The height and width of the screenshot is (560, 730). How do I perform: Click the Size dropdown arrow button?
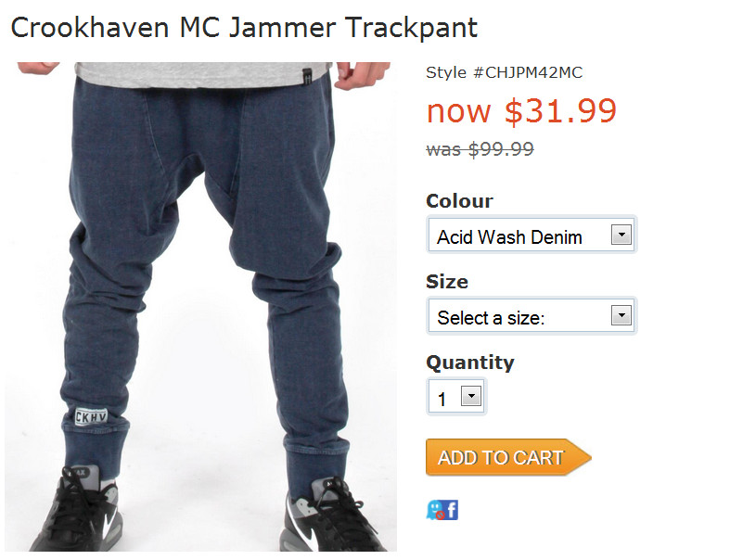(x=621, y=315)
